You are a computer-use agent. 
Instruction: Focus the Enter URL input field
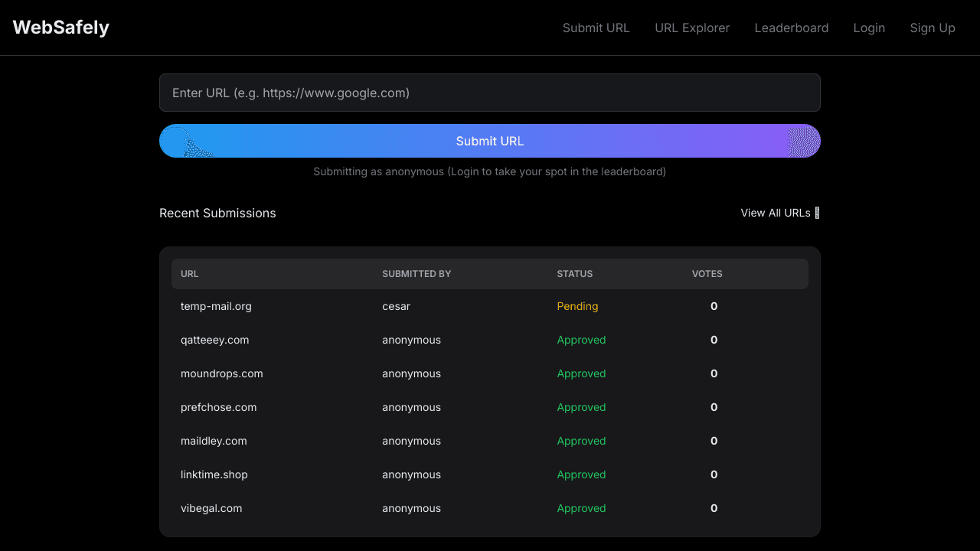[490, 93]
